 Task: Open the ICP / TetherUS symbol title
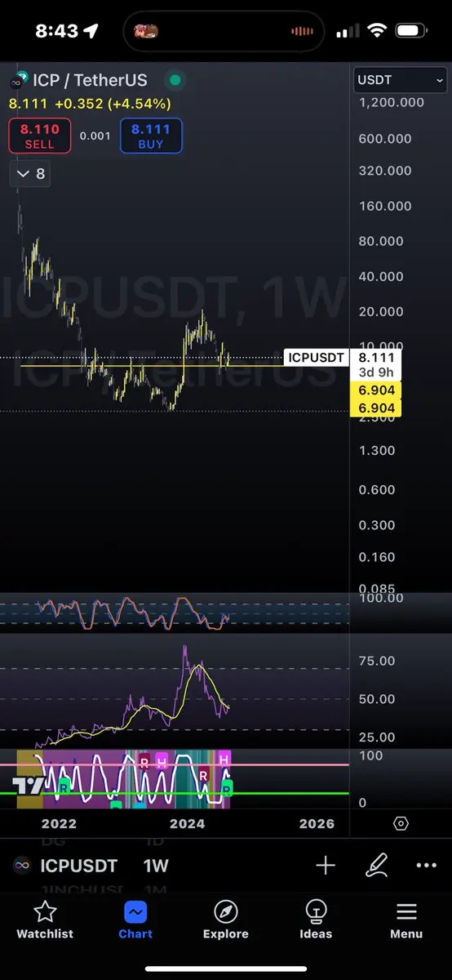pos(90,80)
